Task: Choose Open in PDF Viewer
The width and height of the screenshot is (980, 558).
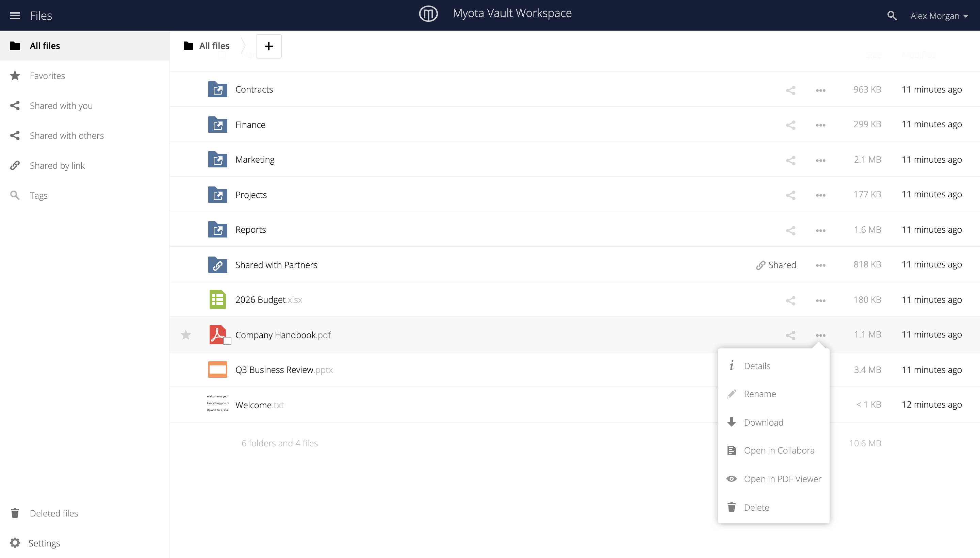Action: click(773, 479)
